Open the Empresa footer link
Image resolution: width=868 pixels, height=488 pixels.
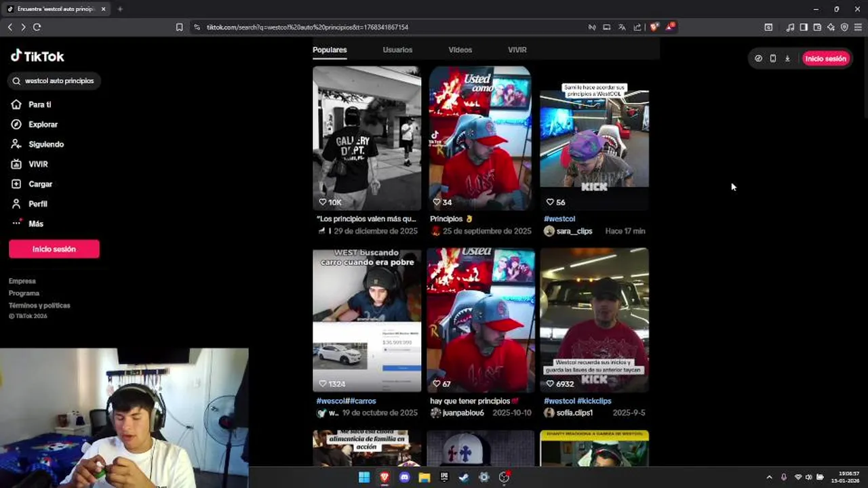[x=22, y=281]
